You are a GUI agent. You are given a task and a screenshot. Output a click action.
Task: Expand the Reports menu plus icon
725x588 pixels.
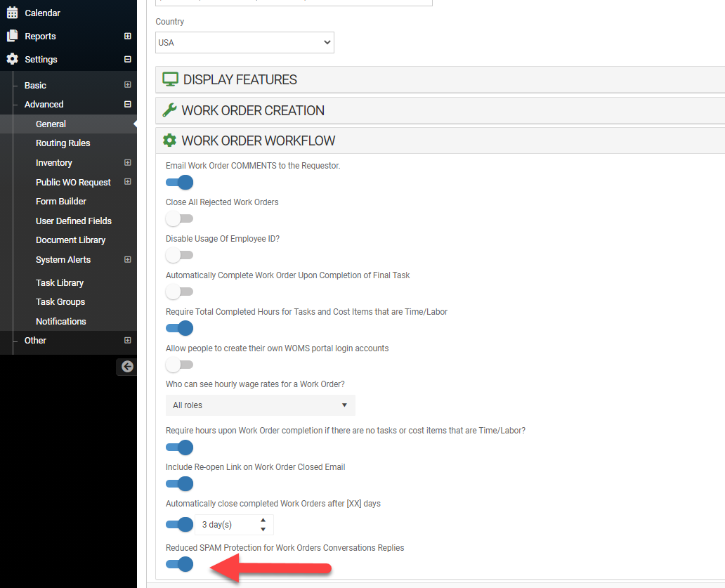point(127,36)
